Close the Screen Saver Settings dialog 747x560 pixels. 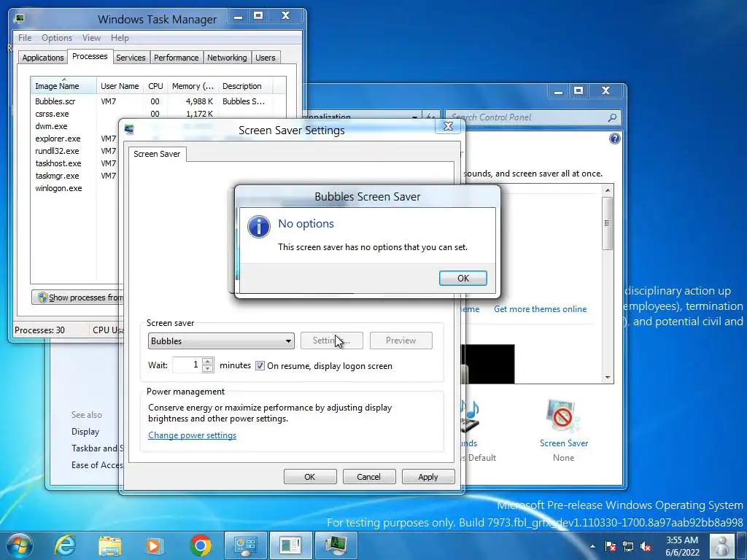click(448, 126)
